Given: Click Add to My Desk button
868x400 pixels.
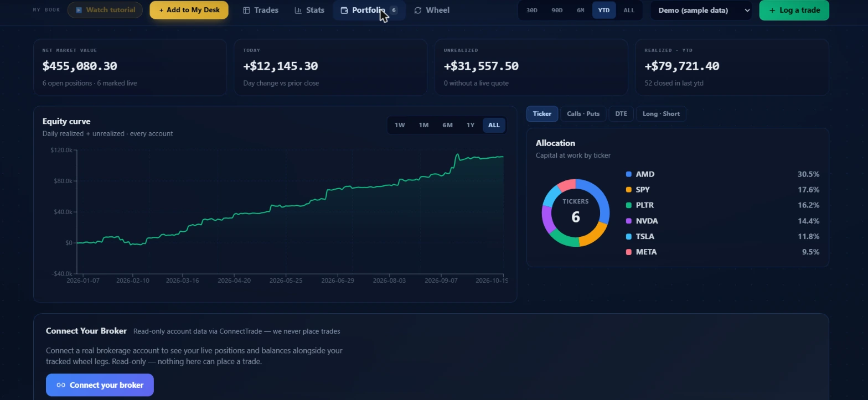Looking at the screenshot, I should [189, 10].
